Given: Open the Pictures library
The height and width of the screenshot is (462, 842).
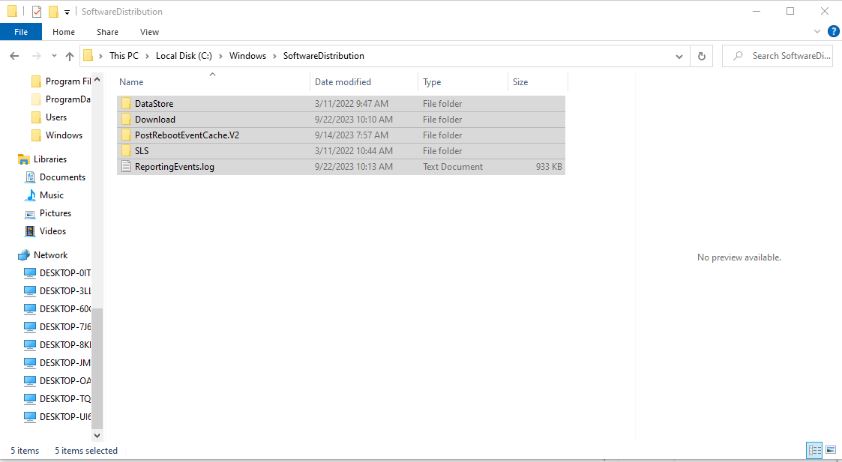Looking at the screenshot, I should pyautogui.click(x=48, y=213).
